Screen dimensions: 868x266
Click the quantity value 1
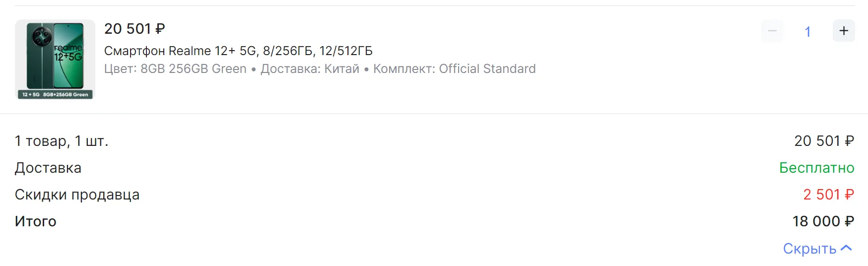(807, 32)
